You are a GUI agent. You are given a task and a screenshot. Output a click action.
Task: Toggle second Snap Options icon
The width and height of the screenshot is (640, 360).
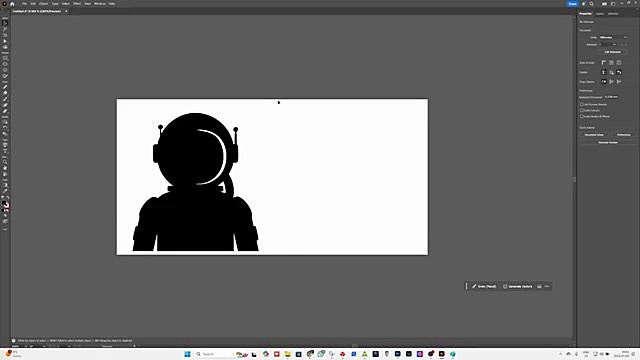[x=611, y=82]
